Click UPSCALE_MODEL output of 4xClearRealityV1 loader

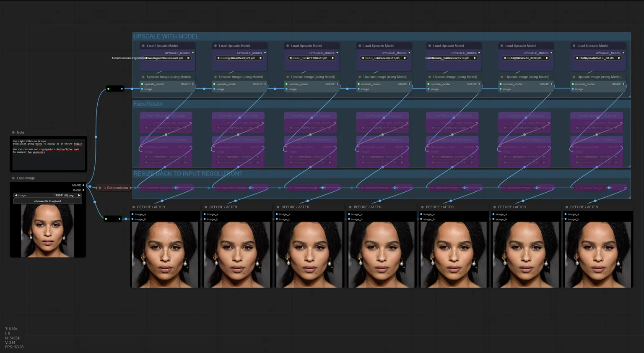265,53
